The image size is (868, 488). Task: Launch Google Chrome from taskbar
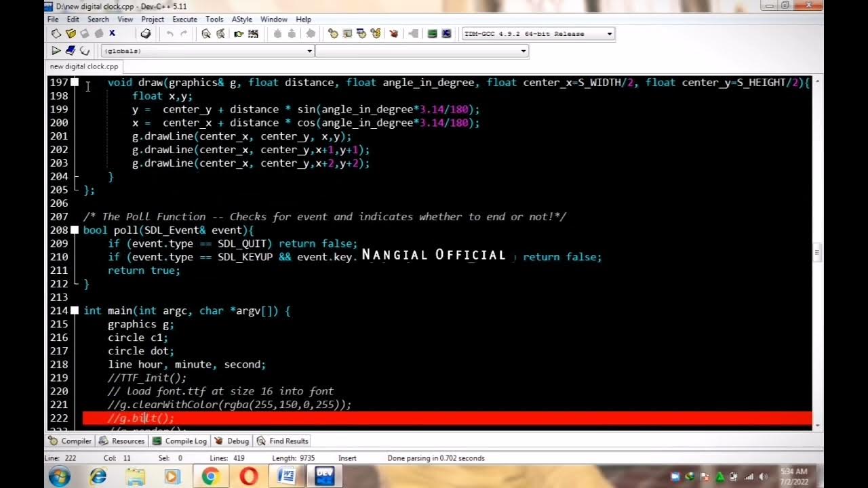click(210, 476)
